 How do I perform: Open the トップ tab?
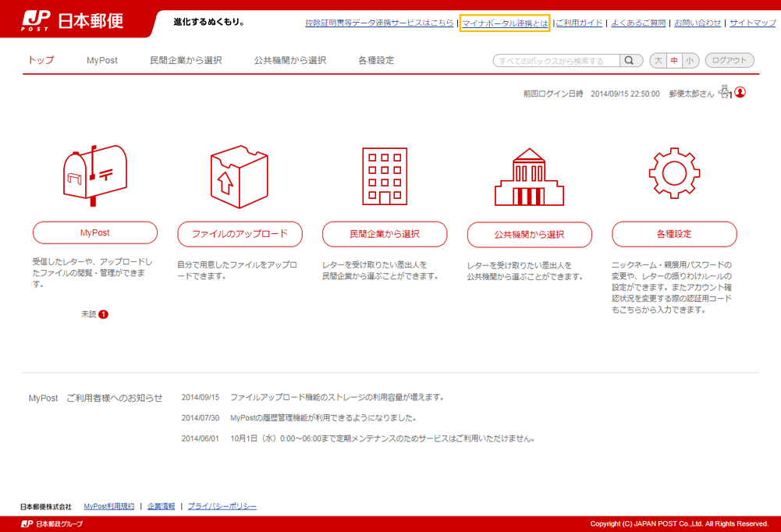pos(41,60)
